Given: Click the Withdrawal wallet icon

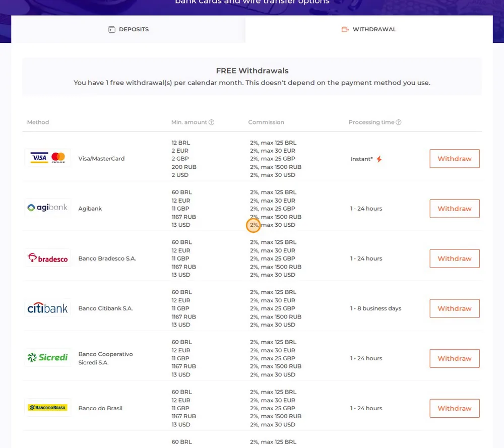Looking at the screenshot, I should (x=345, y=30).
